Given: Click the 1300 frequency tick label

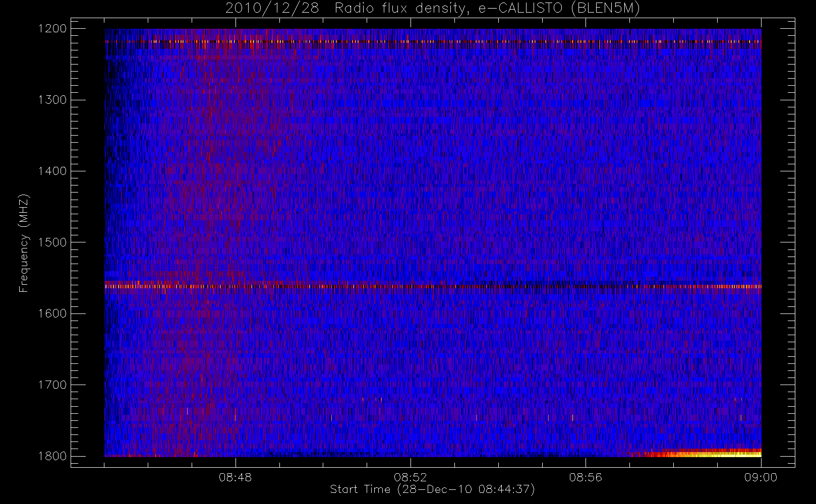Looking at the screenshot, I should tap(52, 100).
